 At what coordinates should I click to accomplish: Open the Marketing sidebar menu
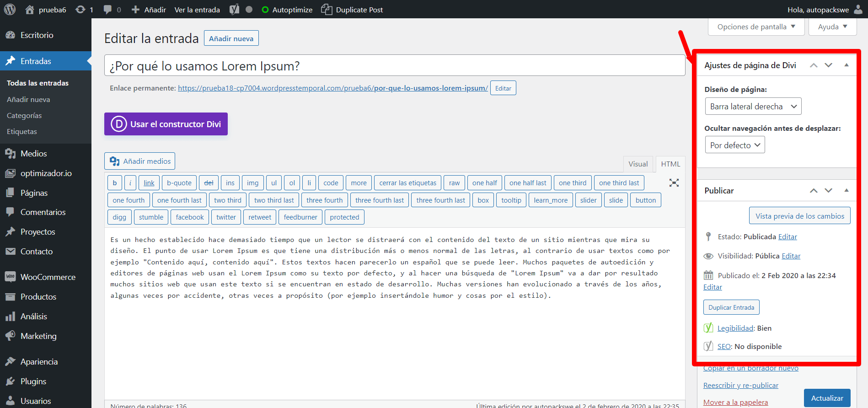46,336
